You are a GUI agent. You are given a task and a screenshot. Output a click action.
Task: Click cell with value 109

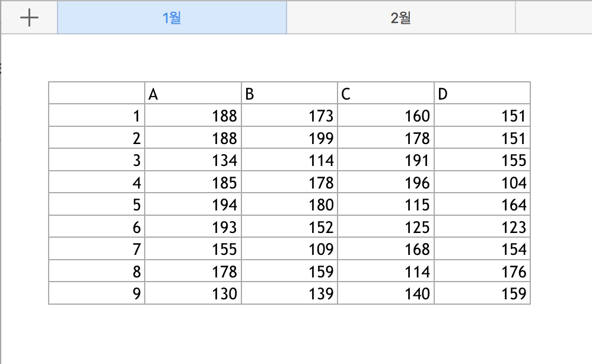click(x=289, y=249)
